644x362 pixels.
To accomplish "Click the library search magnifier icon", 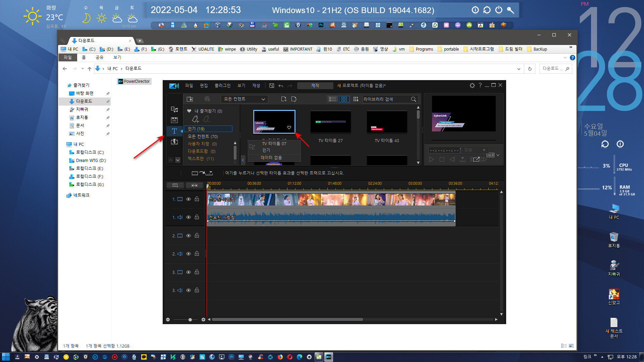I will click(x=414, y=99).
